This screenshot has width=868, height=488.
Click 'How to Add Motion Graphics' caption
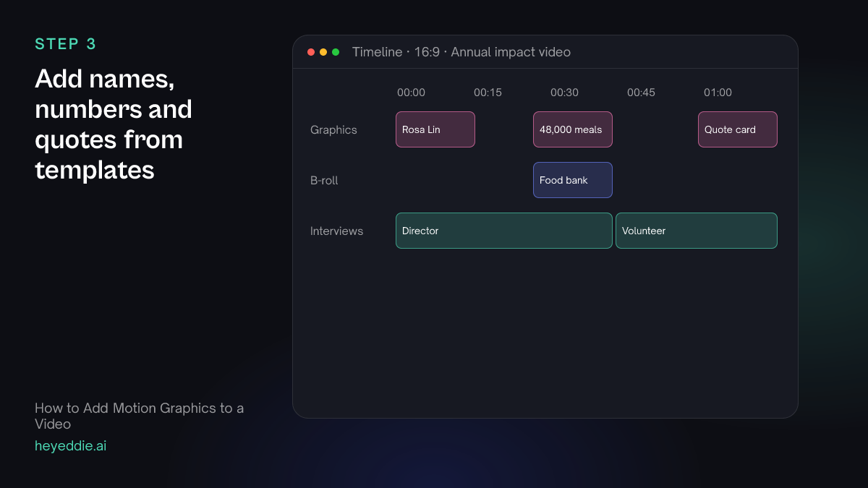click(140, 416)
